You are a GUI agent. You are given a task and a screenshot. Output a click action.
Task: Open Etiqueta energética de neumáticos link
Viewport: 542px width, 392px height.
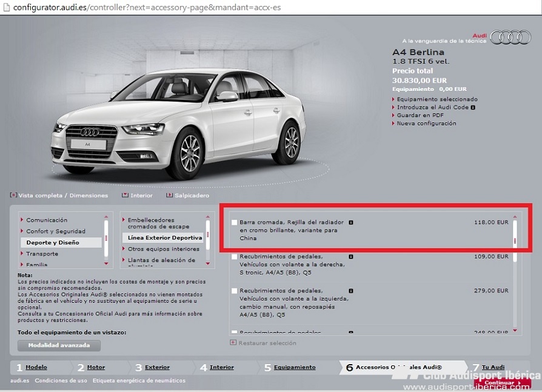(139, 380)
